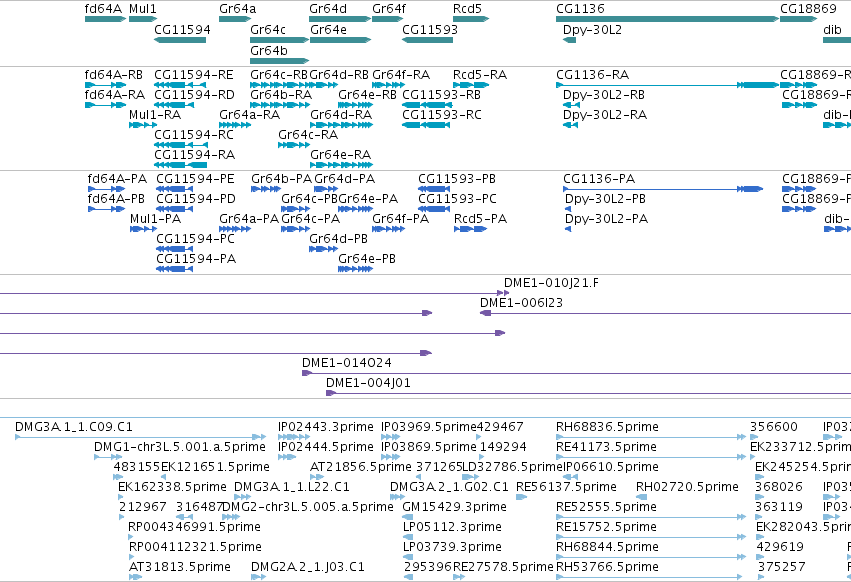Select transcript fd64A-RA

pyautogui.click(x=106, y=105)
